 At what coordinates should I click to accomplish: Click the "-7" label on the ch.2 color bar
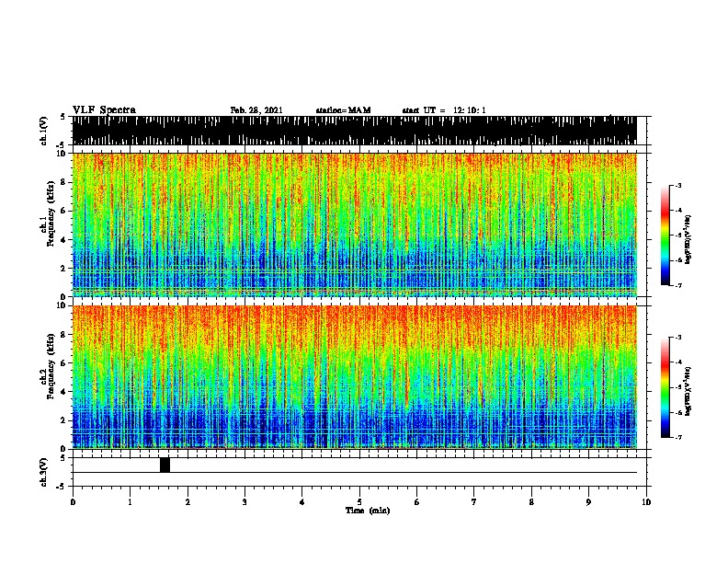(677, 438)
